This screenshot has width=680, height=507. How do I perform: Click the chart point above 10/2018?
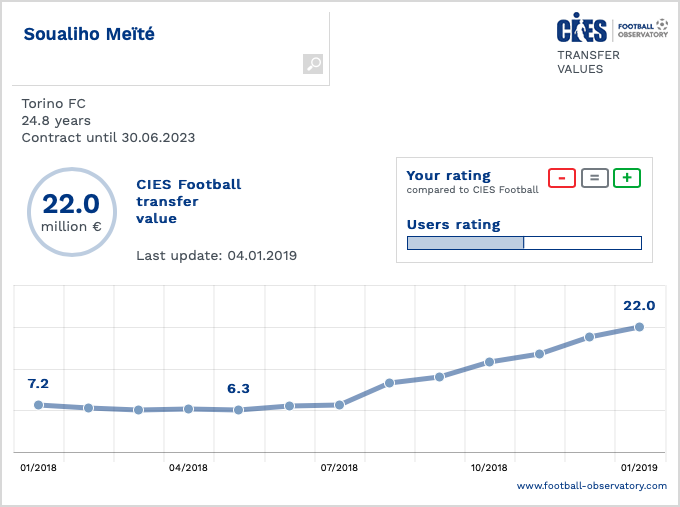click(489, 362)
